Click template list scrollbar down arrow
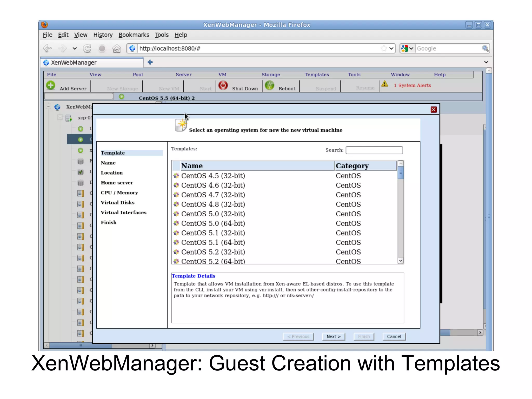This screenshot has width=532, height=399. click(401, 261)
